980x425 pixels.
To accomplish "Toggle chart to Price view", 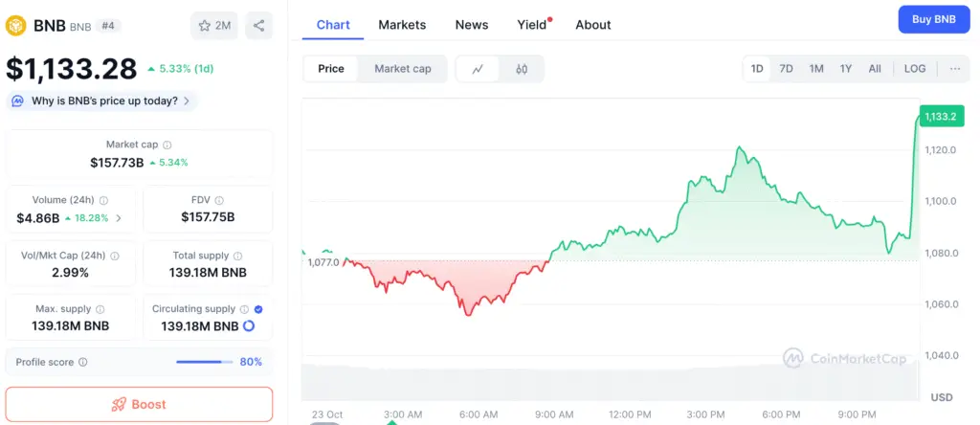I will (x=331, y=69).
